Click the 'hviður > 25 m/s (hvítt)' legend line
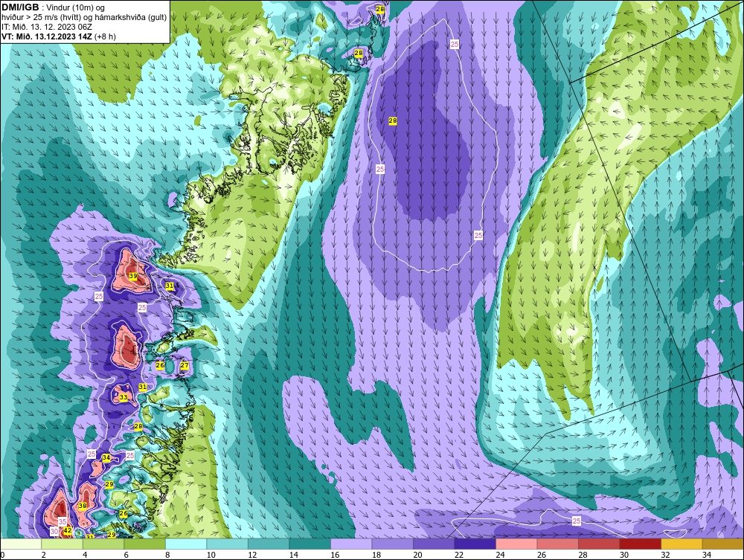Screen dimensions: 744x560 (x=43, y=17)
